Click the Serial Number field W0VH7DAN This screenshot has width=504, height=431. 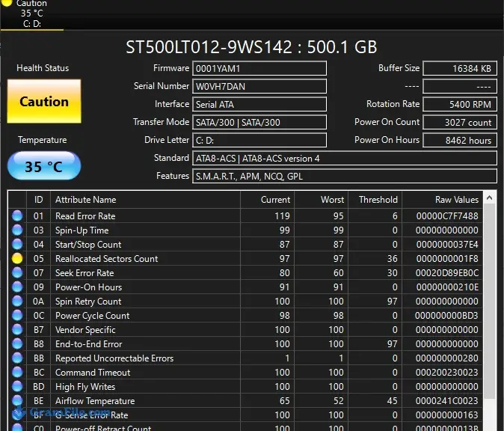point(259,87)
